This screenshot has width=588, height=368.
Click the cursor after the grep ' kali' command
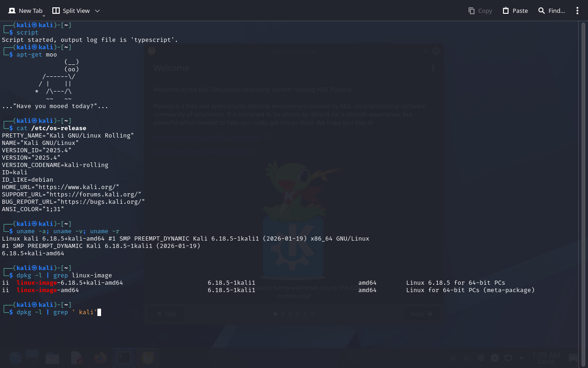pyautogui.click(x=99, y=312)
